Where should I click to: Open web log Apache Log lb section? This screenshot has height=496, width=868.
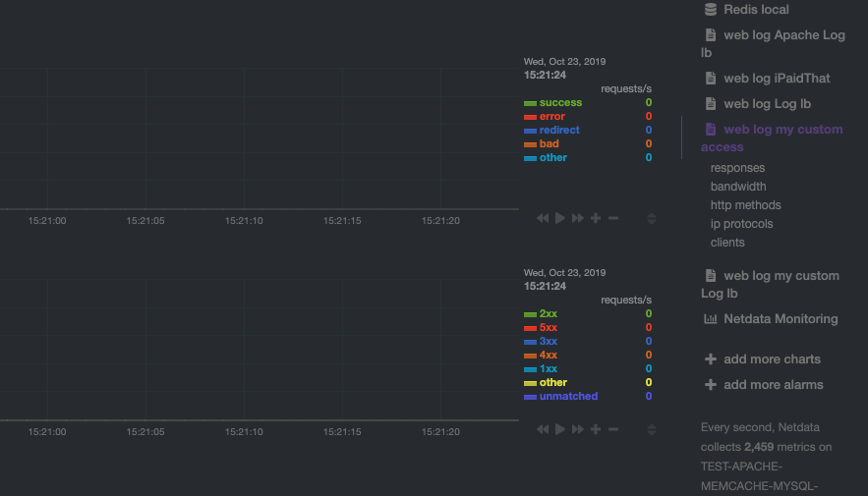(774, 43)
